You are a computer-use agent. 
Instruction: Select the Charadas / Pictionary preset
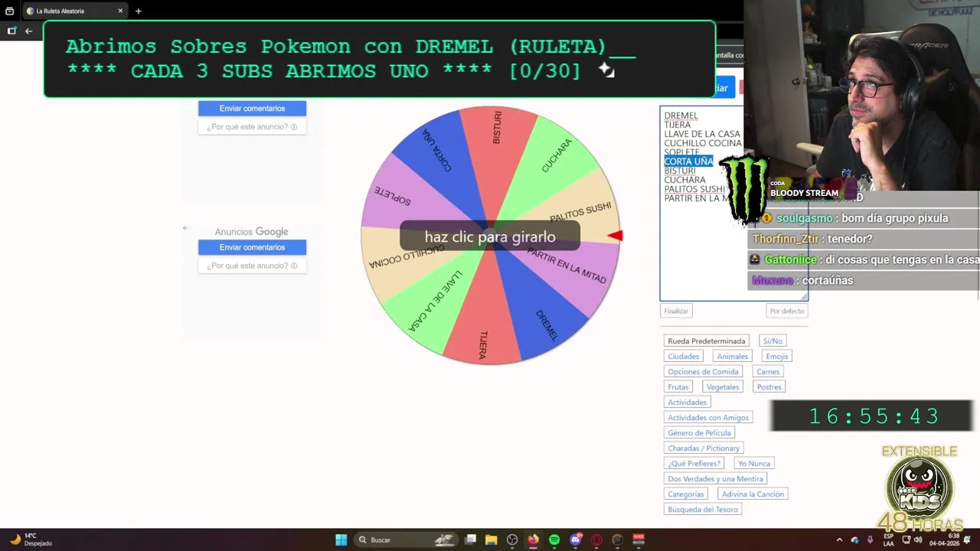[704, 448]
